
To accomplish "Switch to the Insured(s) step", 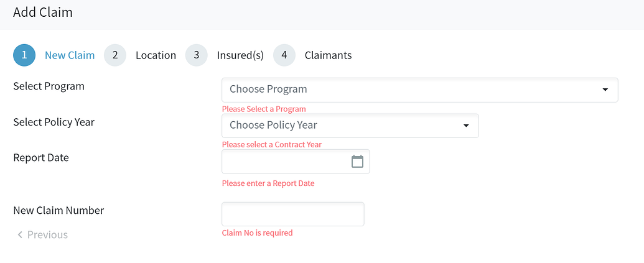I will [240, 55].
